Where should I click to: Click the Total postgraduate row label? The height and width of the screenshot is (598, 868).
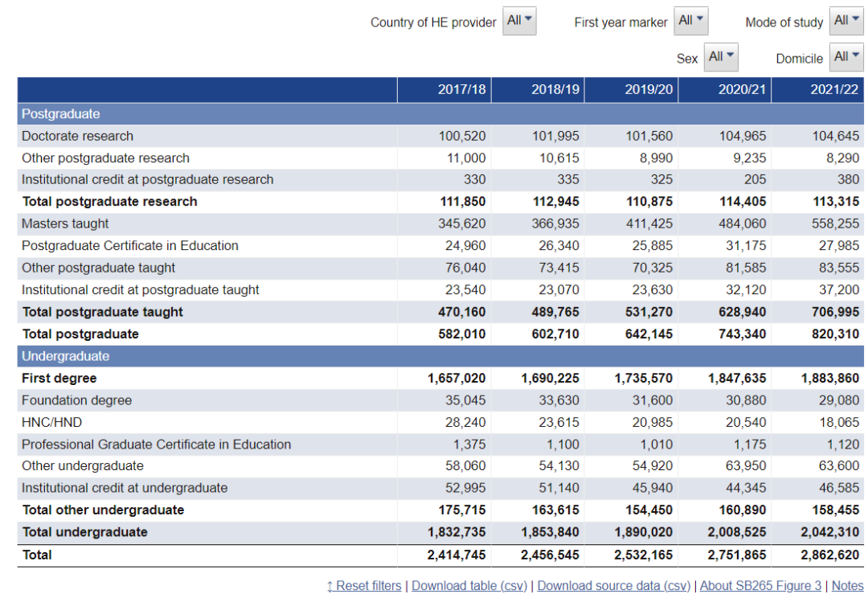pyautogui.click(x=80, y=334)
